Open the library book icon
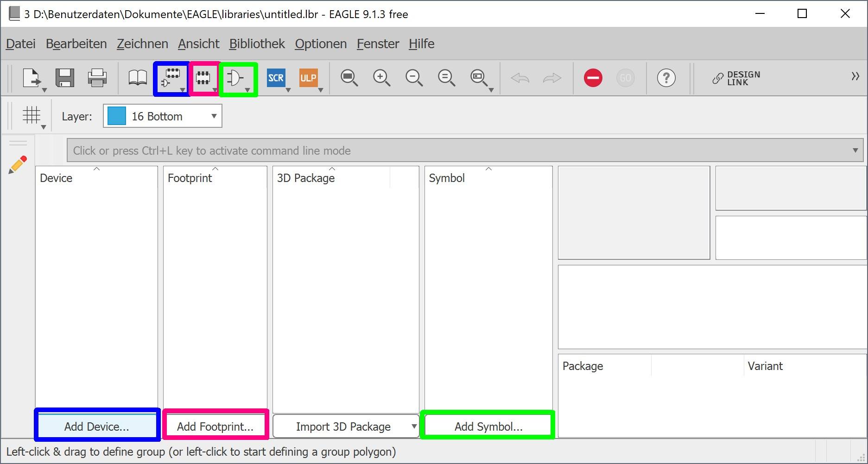This screenshot has height=464, width=868. point(137,78)
